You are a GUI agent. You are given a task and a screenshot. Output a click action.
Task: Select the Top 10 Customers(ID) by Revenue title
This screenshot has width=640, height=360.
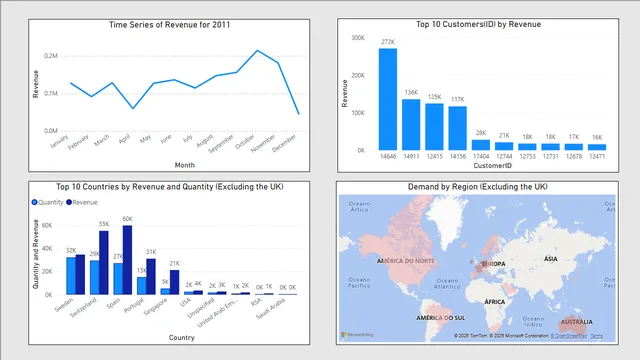point(478,24)
